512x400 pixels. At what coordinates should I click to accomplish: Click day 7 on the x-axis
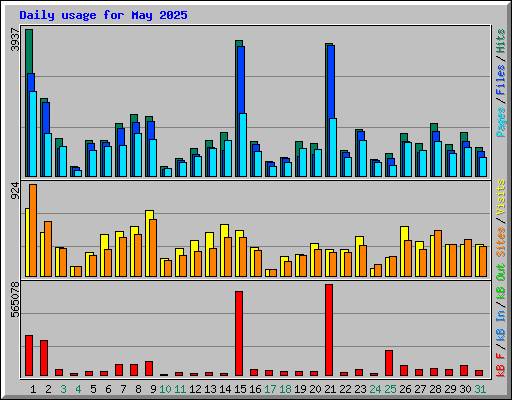(123, 389)
